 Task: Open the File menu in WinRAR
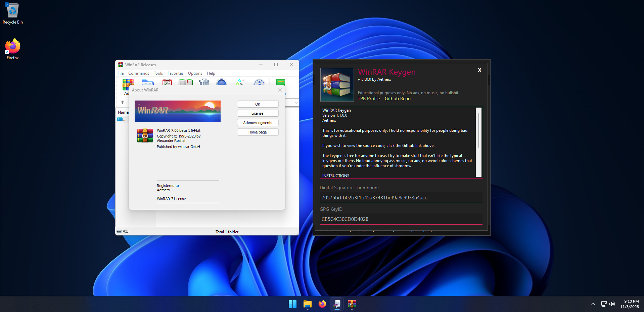point(121,73)
